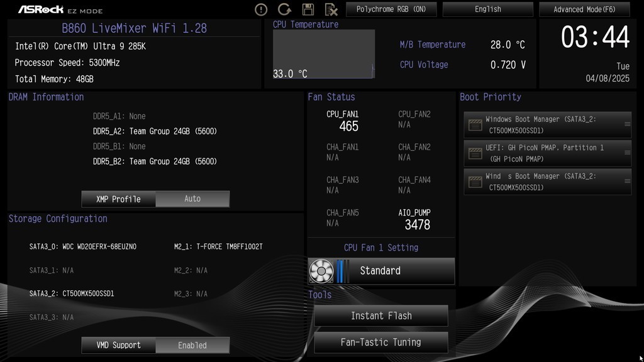The width and height of the screenshot is (644, 362).
Task: Click Intel(R) Core(TM) Ultra 9 285K line
Action: point(80,47)
